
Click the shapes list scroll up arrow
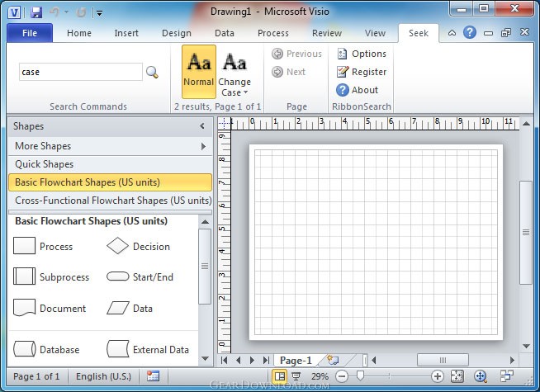205,222
